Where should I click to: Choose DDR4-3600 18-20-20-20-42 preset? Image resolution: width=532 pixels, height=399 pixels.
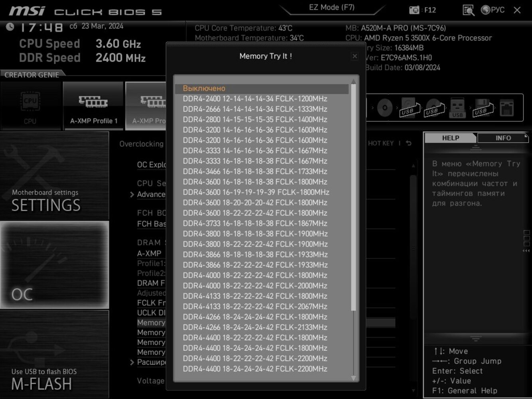point(262,203)
